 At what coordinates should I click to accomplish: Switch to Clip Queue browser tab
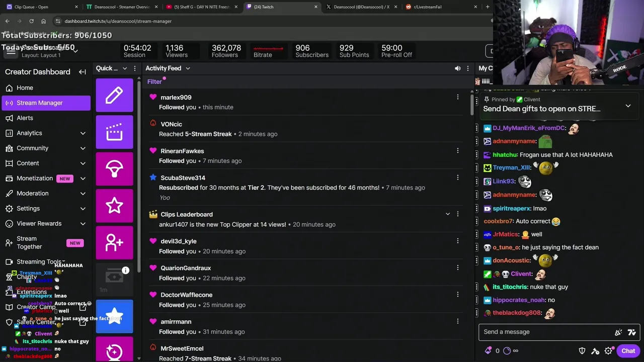(41, 7)
